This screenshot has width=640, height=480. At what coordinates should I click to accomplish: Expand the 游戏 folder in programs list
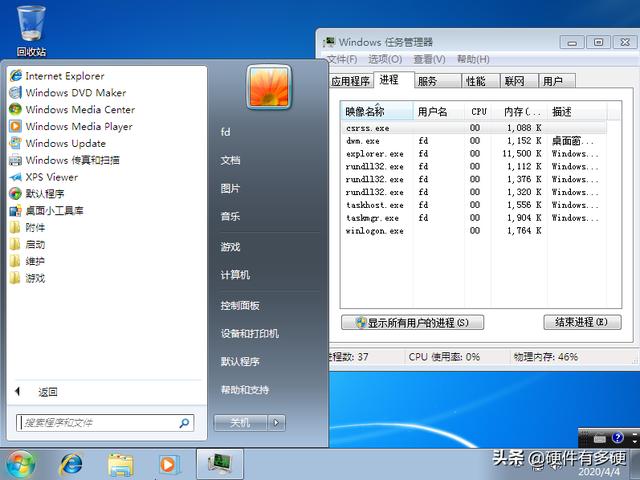[x=27, y=278]
